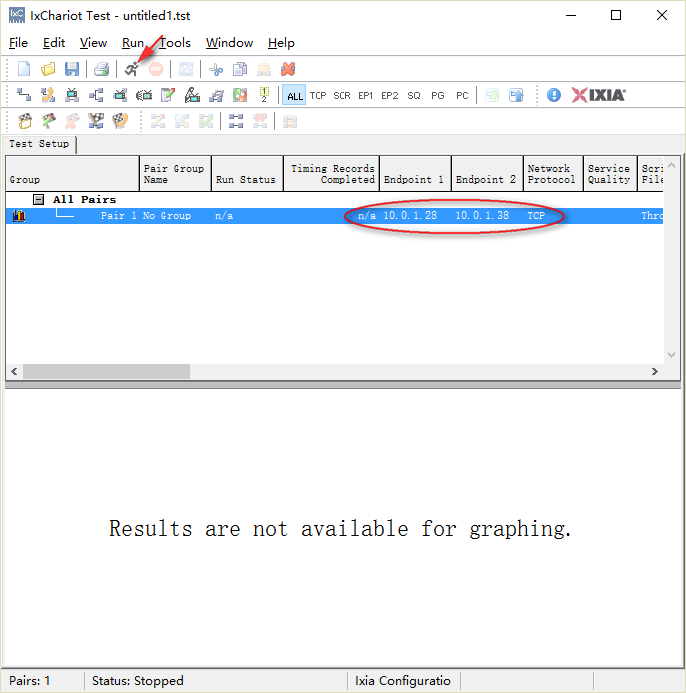The image size is (686, 693).
Task: Add a video multicast group icon
Action: pos(120,95)
